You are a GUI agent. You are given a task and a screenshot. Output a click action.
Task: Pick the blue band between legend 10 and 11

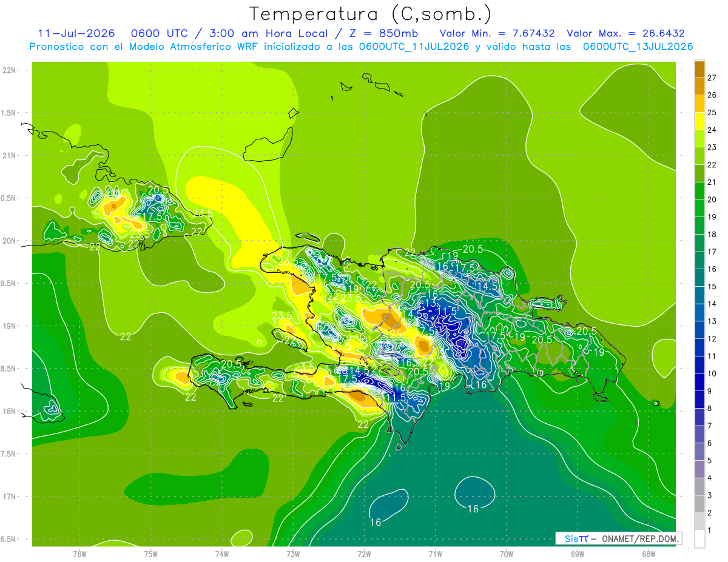(x=699, y=365)
